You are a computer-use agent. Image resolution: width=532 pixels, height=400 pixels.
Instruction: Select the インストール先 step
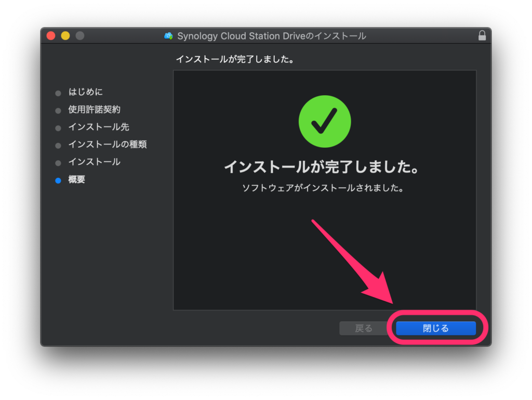pyautogui.click(x=98, y=127)
